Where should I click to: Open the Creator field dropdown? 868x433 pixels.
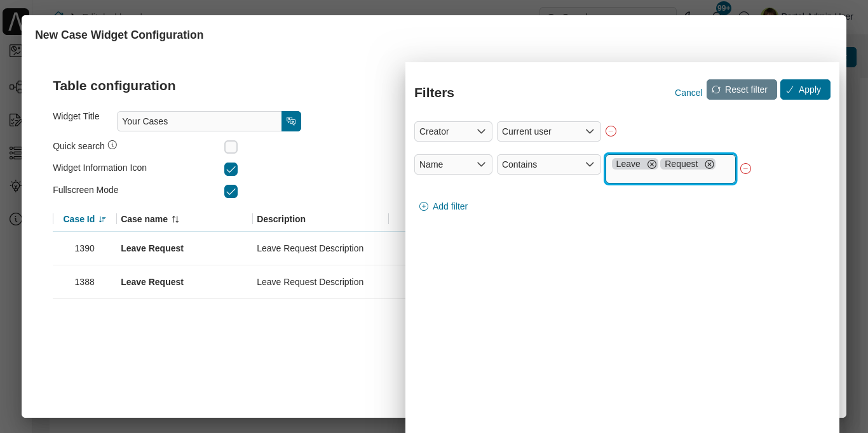point(453,131)
